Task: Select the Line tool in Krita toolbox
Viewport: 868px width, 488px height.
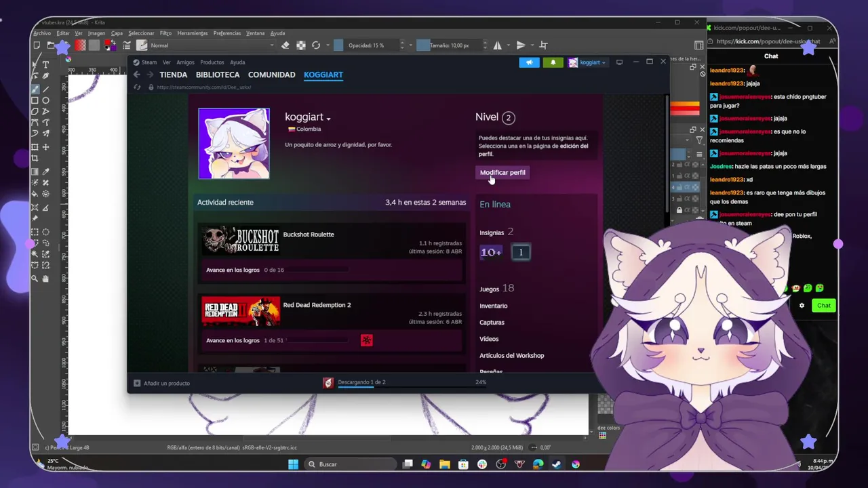Action: click(x=46, y=89)
